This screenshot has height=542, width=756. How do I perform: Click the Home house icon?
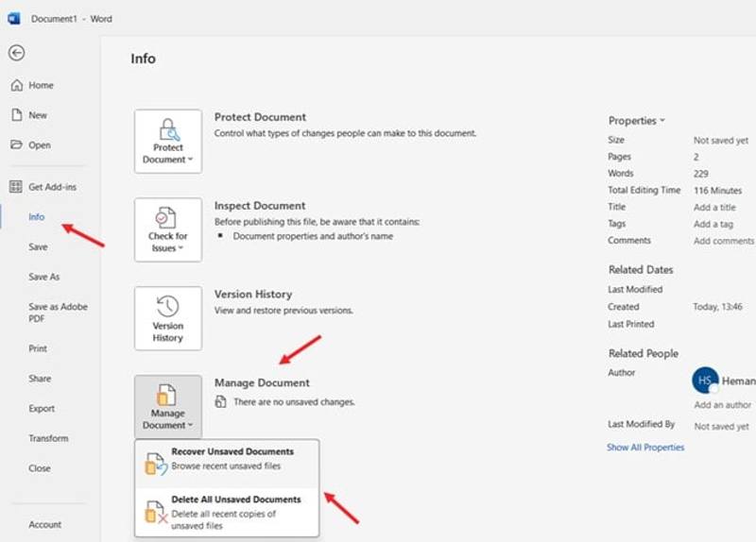tap(16, 85)
